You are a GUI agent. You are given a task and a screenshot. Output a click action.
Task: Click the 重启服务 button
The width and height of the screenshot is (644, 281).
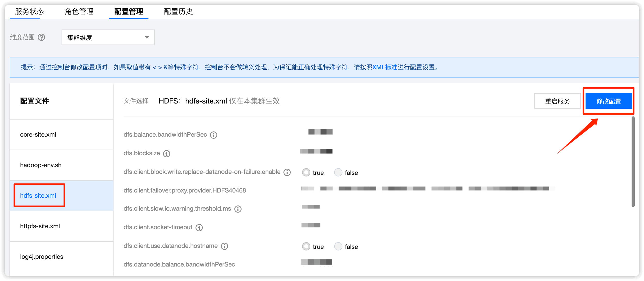pos(558,101)
